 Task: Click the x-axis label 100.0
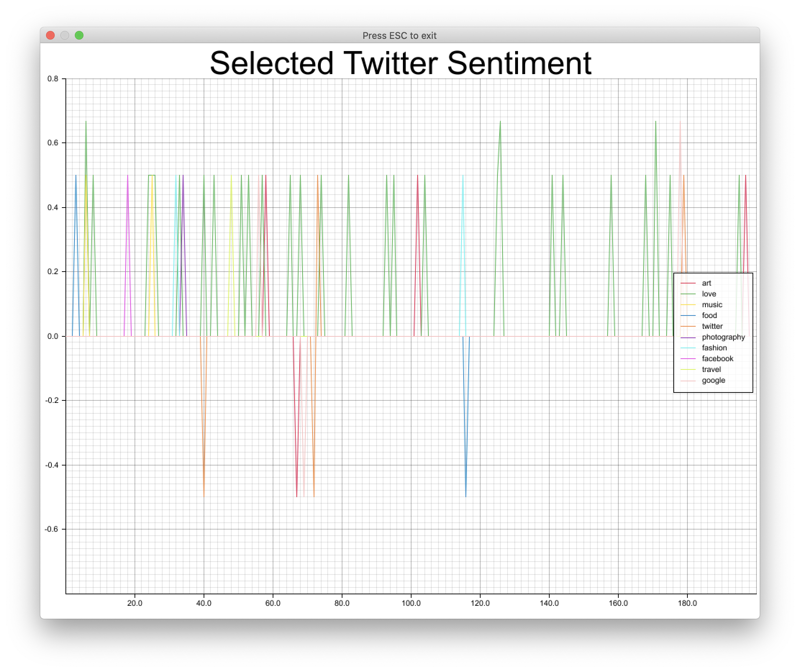[x=411, y=603]
